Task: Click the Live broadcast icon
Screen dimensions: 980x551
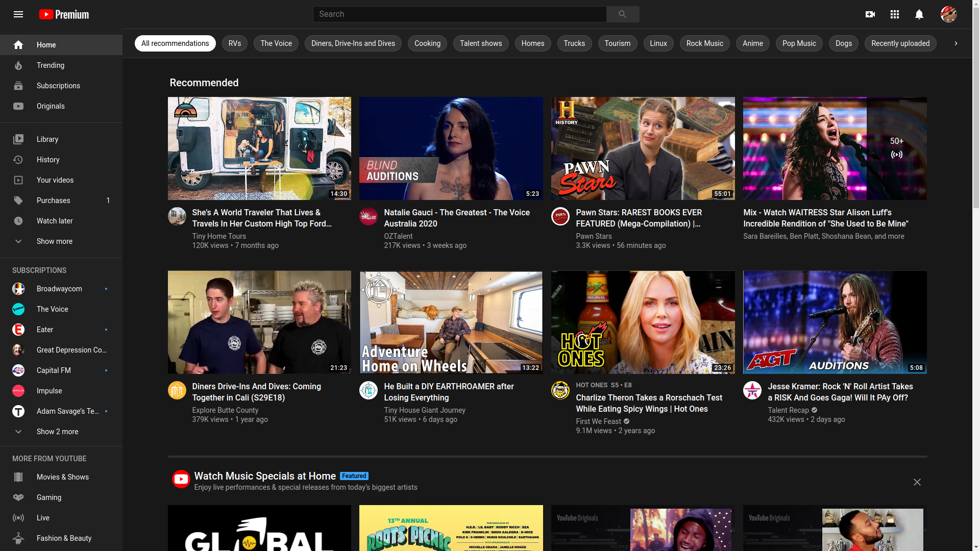Action: [x=18, y=518]
